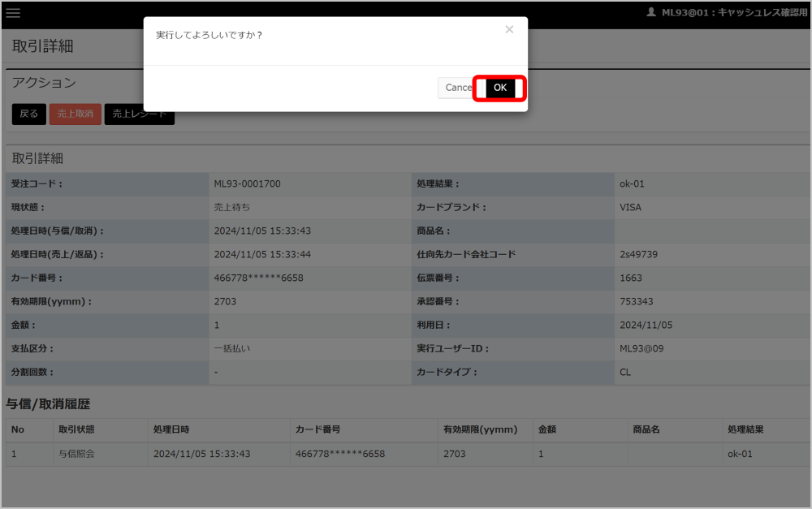Click the Cancel button in dialog
Viewport: 812px width, 509px height.
click(x=458, y=88)
